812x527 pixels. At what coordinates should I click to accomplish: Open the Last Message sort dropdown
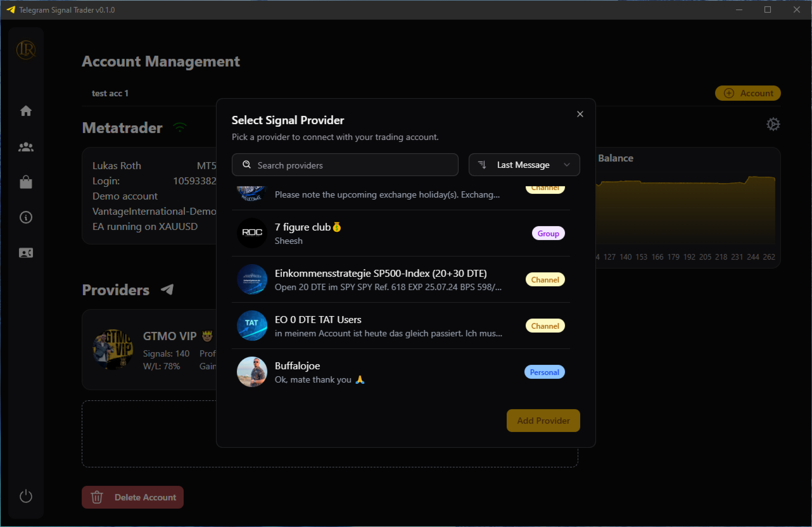524,165
